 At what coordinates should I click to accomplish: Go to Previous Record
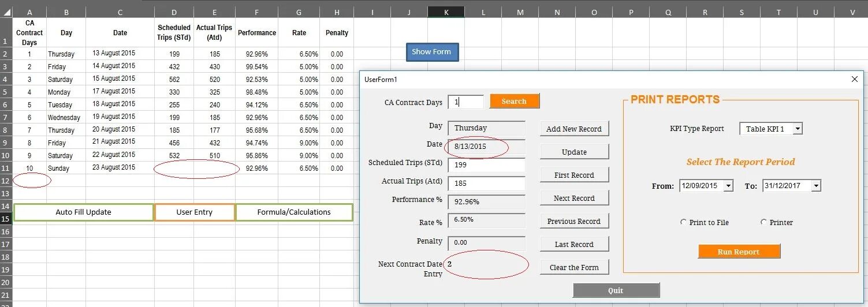pyautogui.click(x=574, y=221)
